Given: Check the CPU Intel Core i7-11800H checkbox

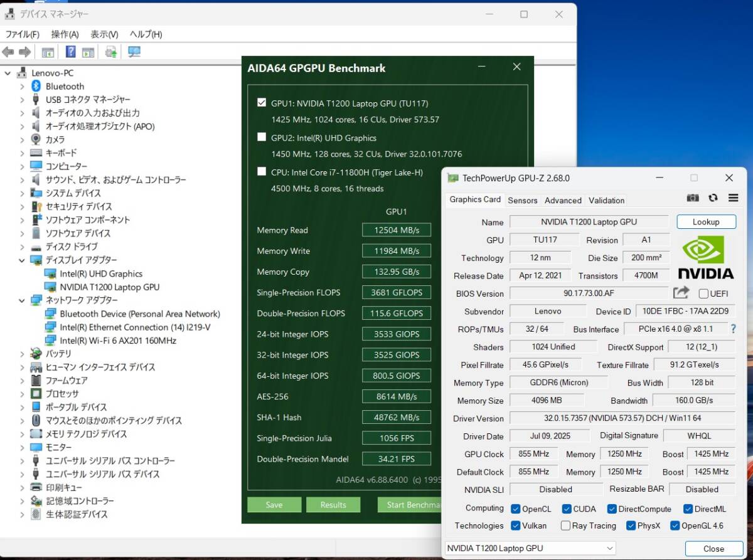Looking at the screenshot, I should [262, 171].
